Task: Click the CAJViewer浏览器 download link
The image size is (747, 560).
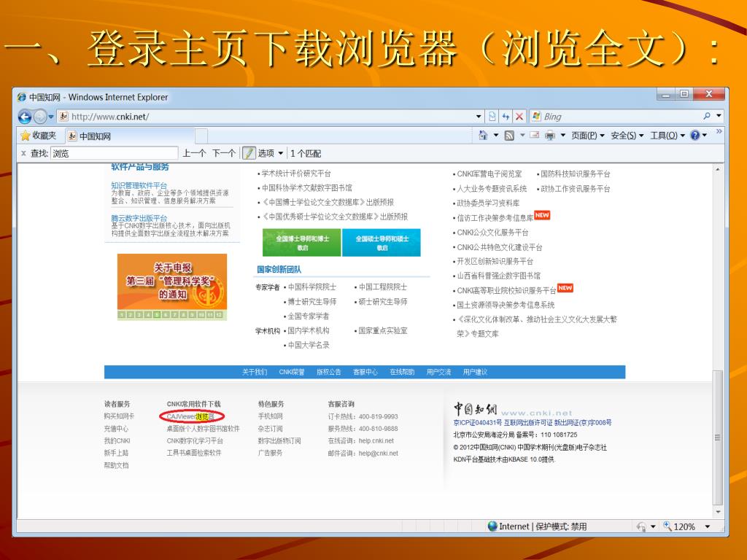Action: coord(190,416)
